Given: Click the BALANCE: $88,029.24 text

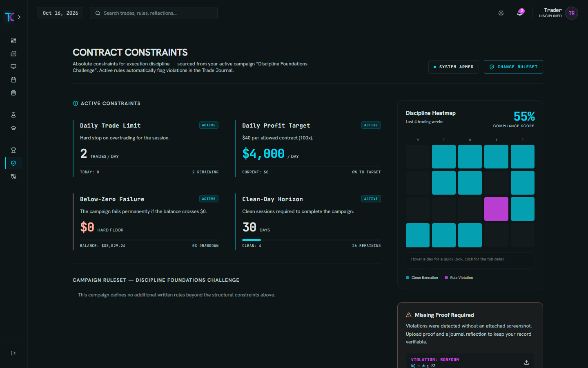Looking at the screenshot, I should point(102,246).
